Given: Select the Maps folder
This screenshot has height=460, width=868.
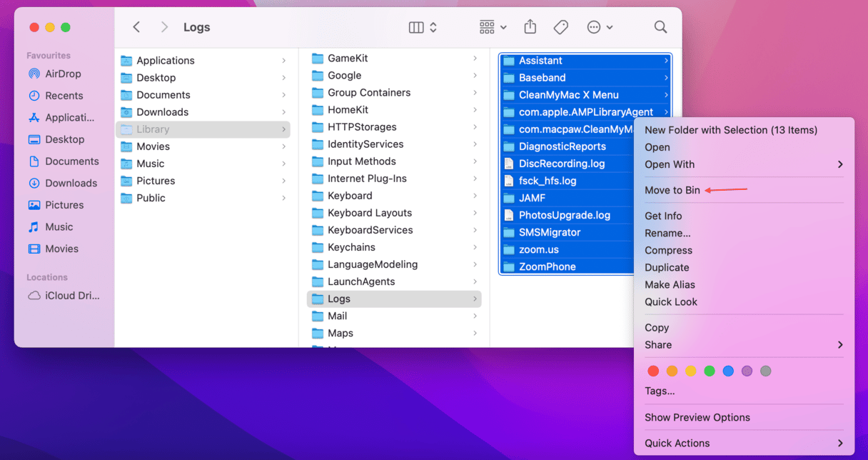Looking at the screenshot, I should click(394, 333).
